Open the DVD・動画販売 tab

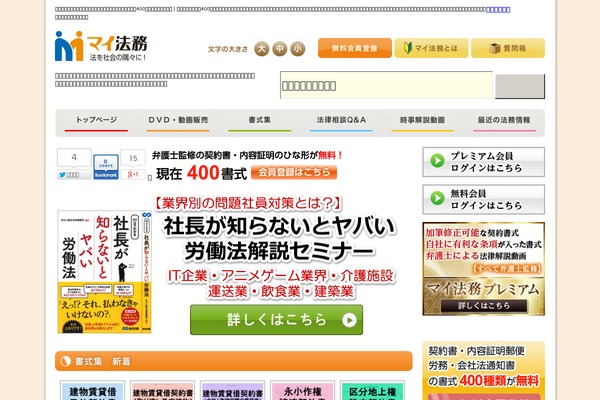tap(178, 122)
